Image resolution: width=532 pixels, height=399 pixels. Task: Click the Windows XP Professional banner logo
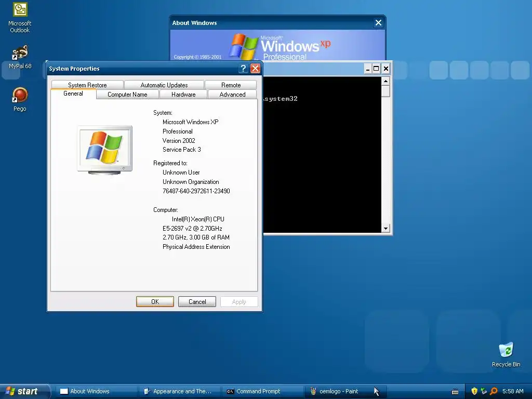(280, 47)
